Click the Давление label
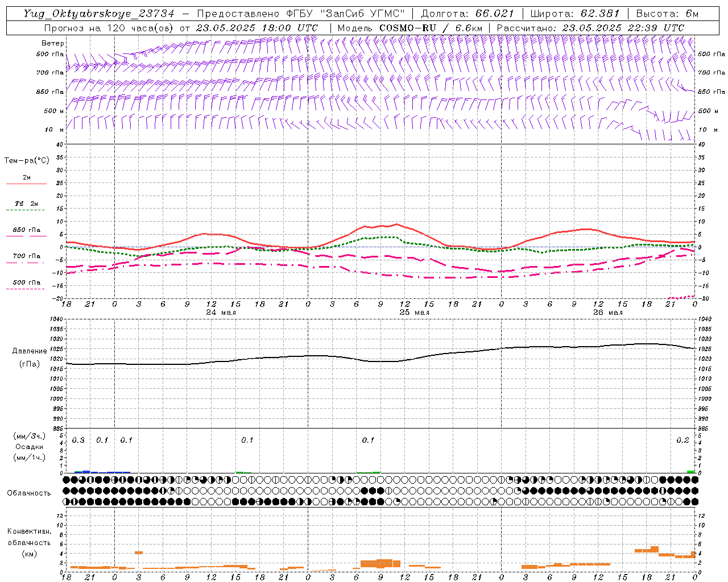The height and width of the screenshot is (582, 728). 30,351
